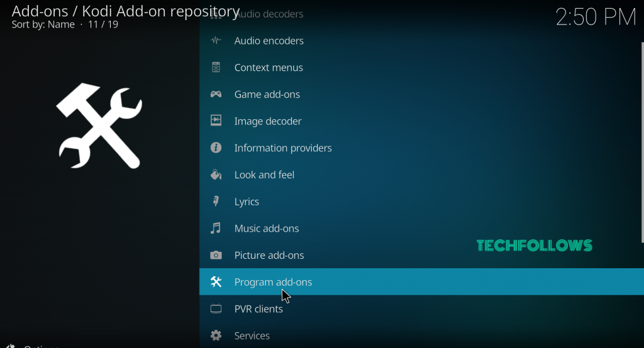
Task: Click the Services gear icon
Action: pyautogui.click(x=216, y=335)
